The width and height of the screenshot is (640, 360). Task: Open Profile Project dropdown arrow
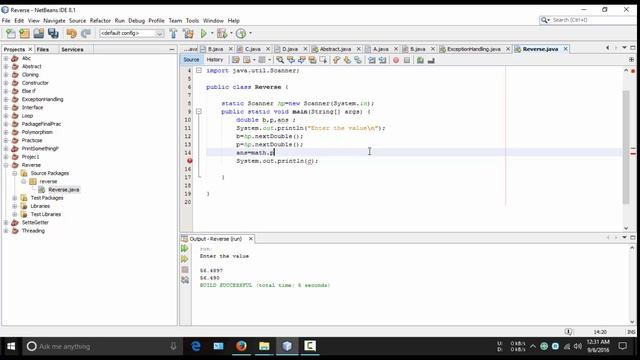click(x=250, y=33)
